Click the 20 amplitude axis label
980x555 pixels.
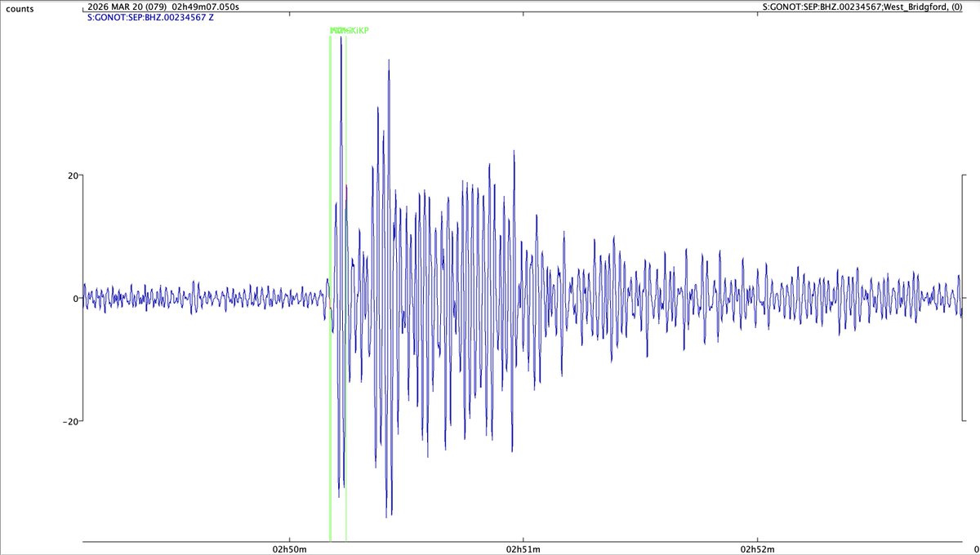coord(72,175)
